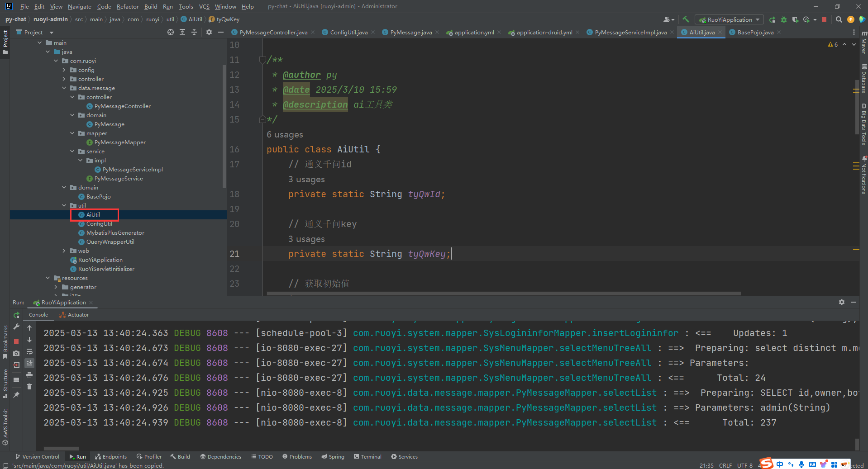Close the AiUtil.java editor tab
The image size is (868, 469).
(720, 33)
